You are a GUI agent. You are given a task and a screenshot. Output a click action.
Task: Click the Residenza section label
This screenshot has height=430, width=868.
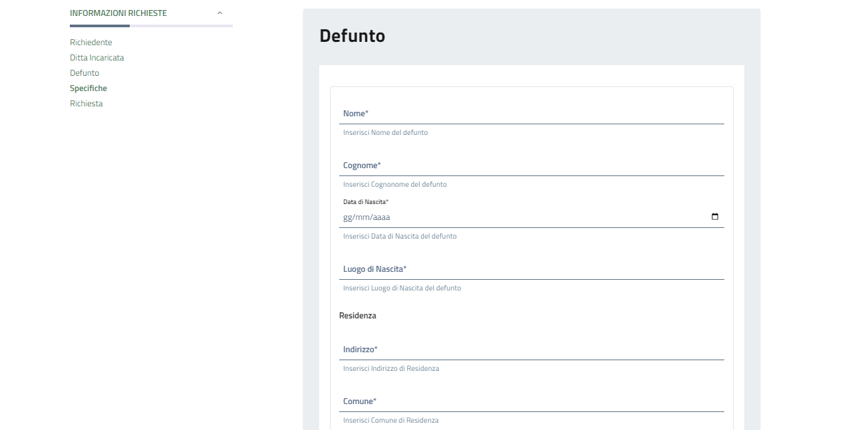(358, 316)
